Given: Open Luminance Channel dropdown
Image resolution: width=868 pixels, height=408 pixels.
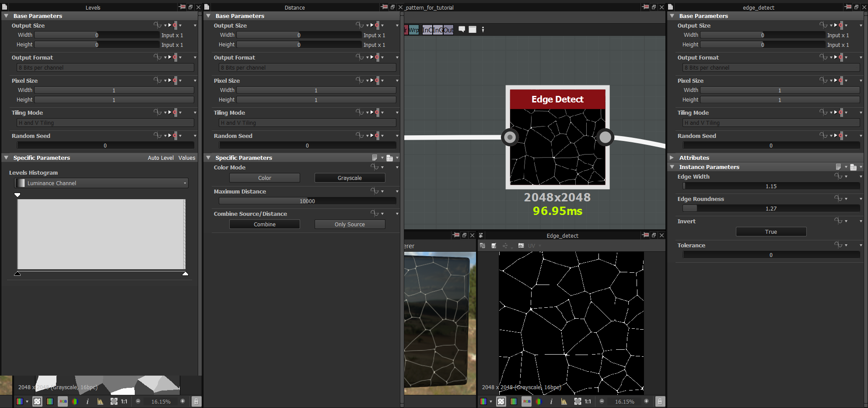Looking at the screenshot, I should (101, 183).
